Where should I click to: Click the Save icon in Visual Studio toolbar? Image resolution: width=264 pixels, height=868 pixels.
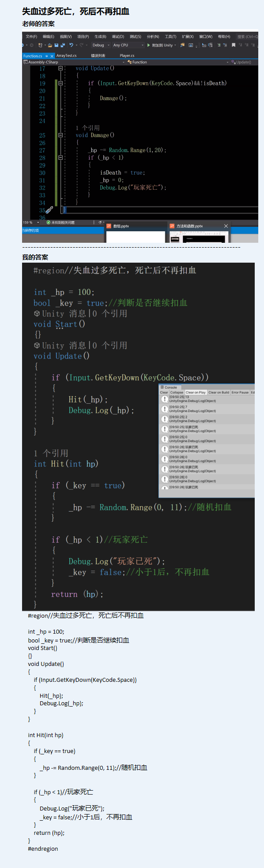[x=57, y=45]
